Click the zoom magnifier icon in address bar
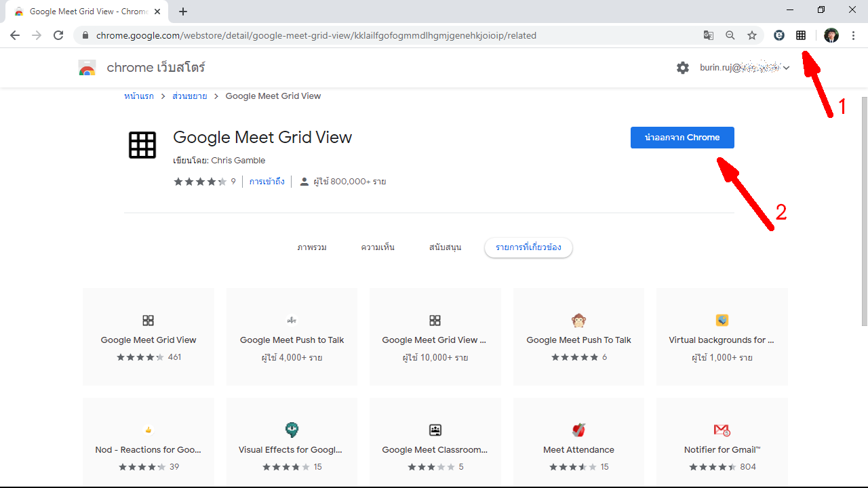 coord(730,35)
